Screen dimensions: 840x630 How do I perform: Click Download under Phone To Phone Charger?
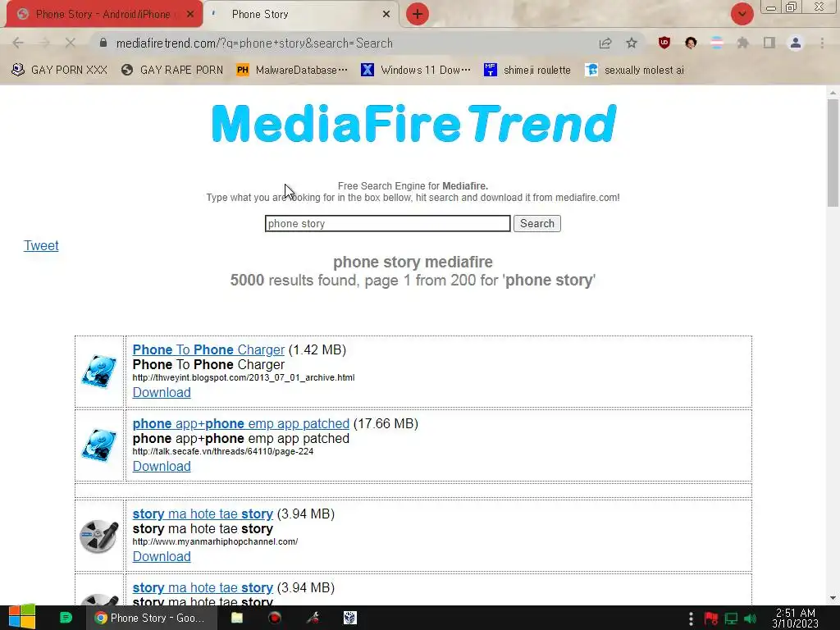pyautogui.click(x=162, y=393)
